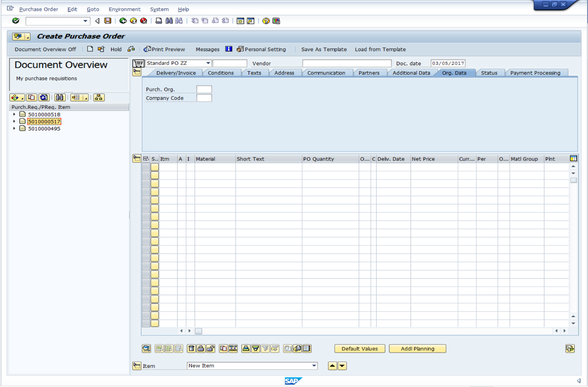Collapse the item overview toggle icon
Viewport: 588px width, 387px height.
(137, 159)
